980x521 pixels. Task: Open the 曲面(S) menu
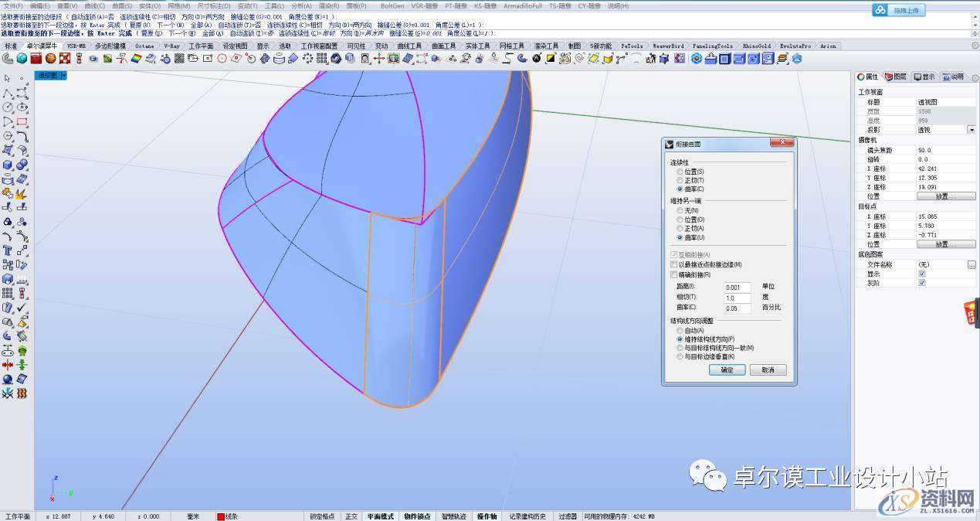(x=122, y=5)
